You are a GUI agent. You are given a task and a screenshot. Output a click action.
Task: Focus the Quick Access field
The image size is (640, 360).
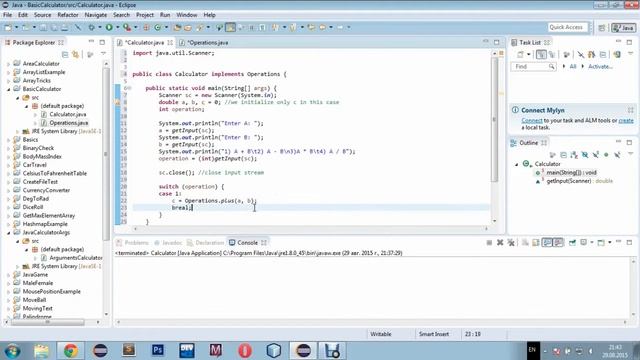click(567, 27)
